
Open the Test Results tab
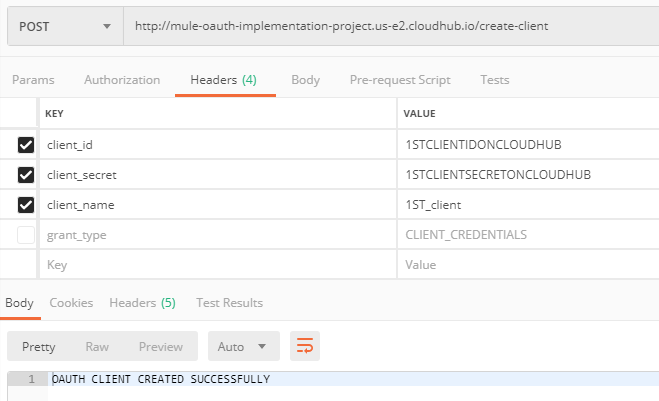(229, 302)
